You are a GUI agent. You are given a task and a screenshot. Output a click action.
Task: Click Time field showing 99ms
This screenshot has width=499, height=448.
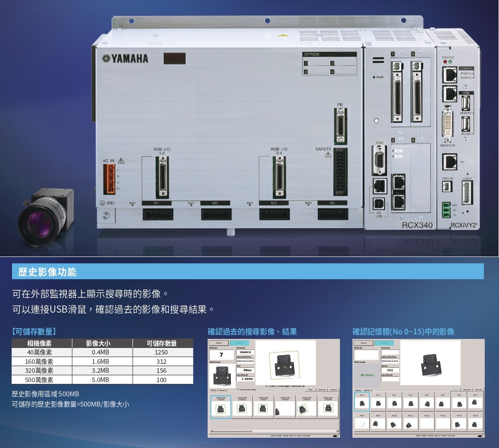click(x=245, y=370)
